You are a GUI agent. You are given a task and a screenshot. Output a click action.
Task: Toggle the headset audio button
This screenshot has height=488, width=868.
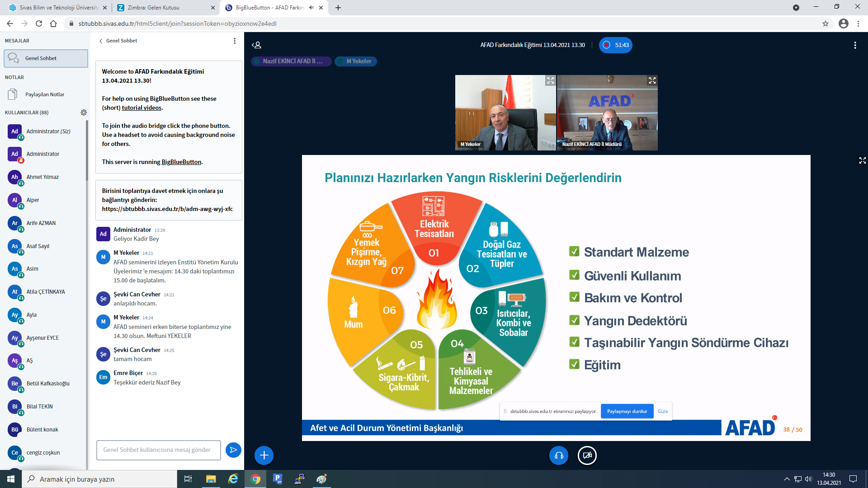pyautogui.click(x=559, y=455)
